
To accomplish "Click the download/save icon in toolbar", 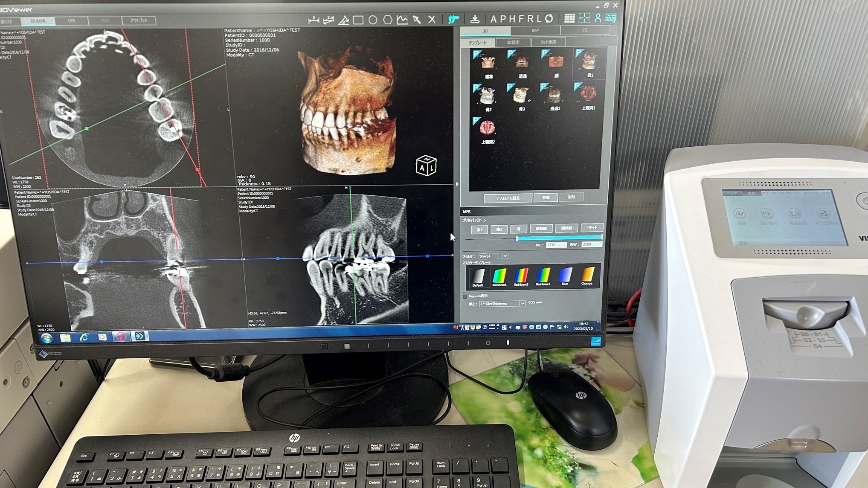I will point(475,19).
